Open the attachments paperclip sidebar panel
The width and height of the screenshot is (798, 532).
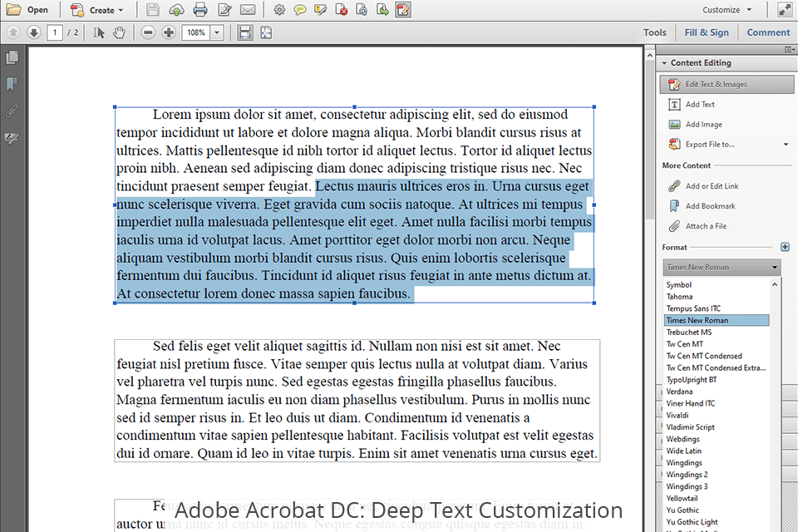click(12, 111)
